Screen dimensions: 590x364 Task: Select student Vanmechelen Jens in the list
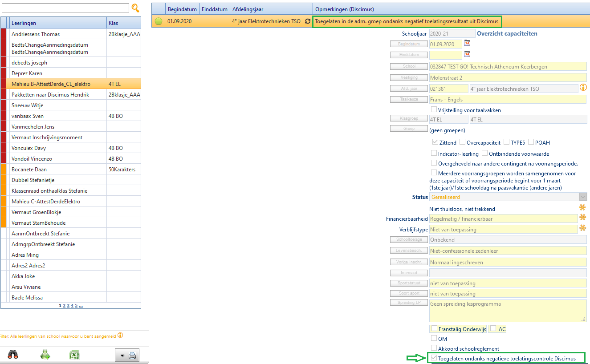point(33,127)
